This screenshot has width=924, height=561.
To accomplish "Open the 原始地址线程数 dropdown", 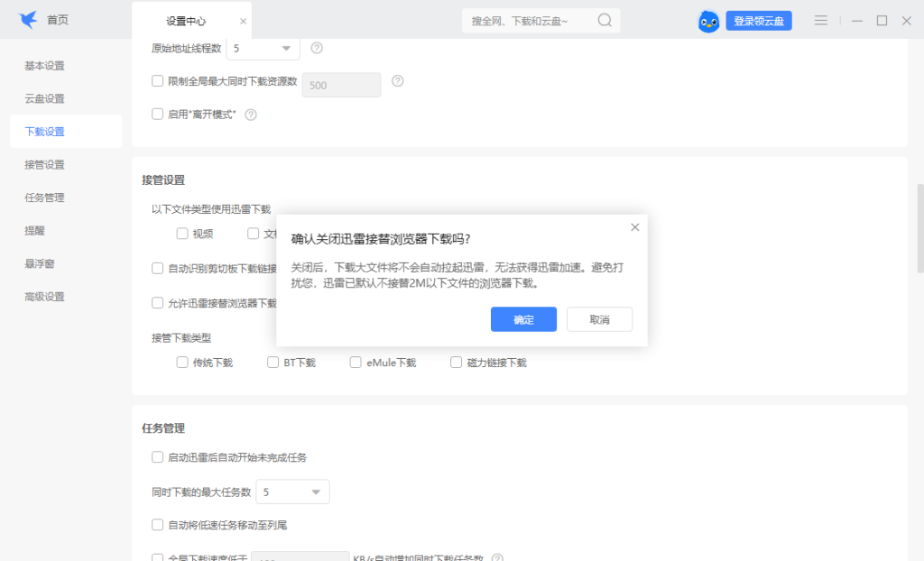I will click(x=262, y=48).
